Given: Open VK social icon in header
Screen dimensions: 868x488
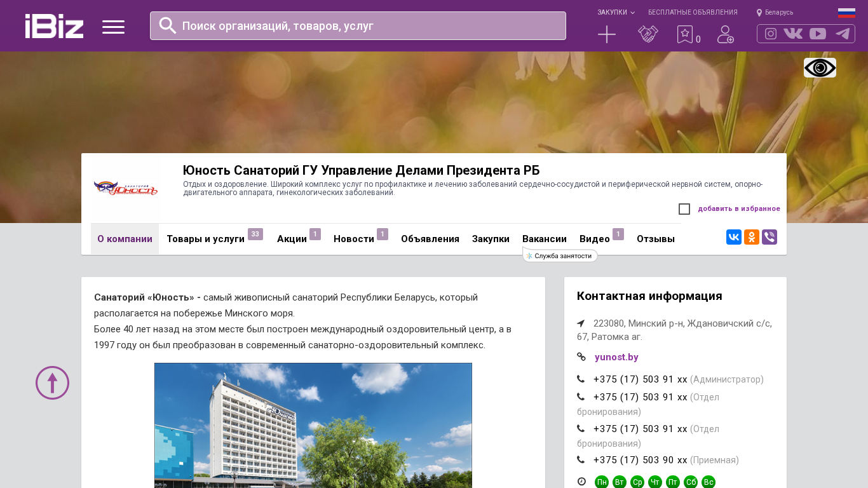Looking at the screenshot, I should click(793, 34).
